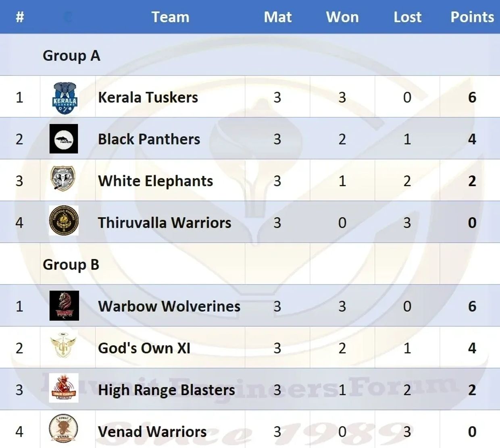Screen dimensions: 500x448
Task: Click the # rank column header
Action: (20, 17)
